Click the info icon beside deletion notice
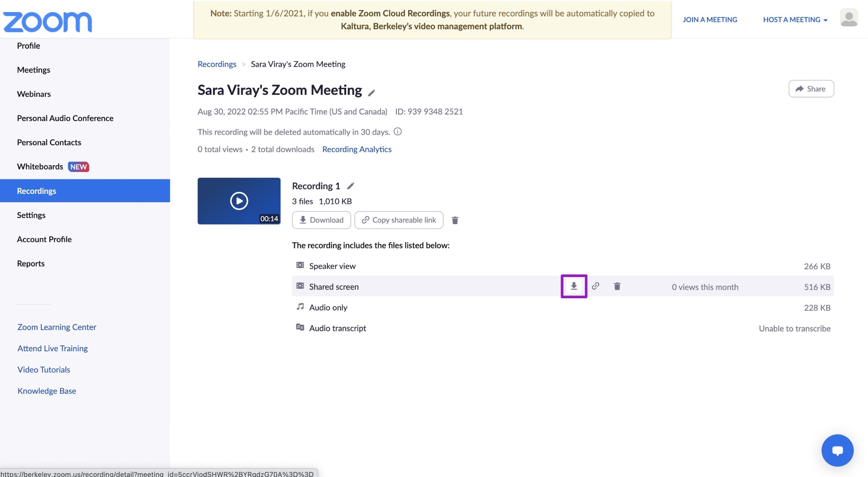 (397, 132)
